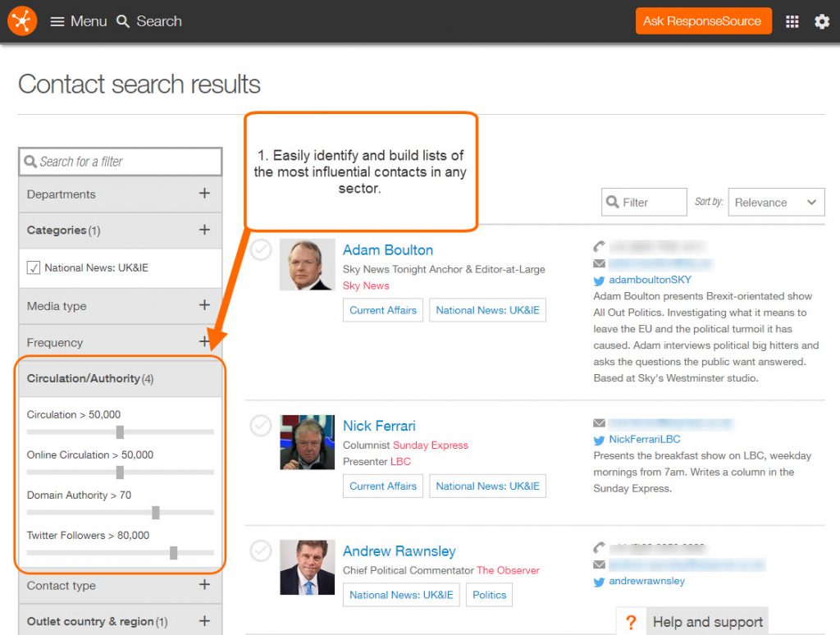840x635 pixels.
Task: Click Adam Boulton's Current Affairs tag
Action: coord(383,310)
